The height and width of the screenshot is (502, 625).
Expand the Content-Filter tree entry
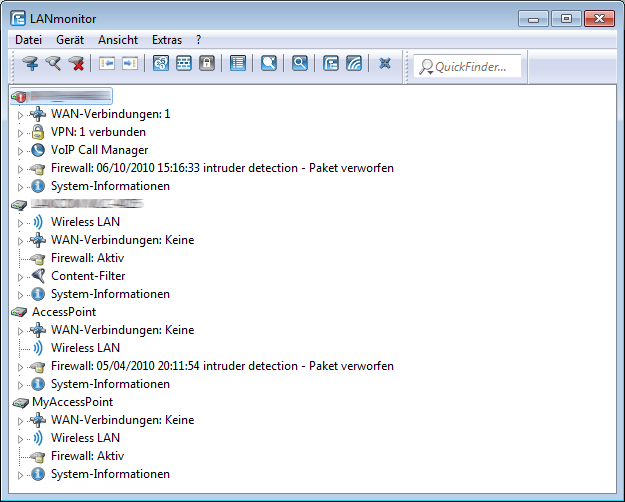tap(20, 276)
